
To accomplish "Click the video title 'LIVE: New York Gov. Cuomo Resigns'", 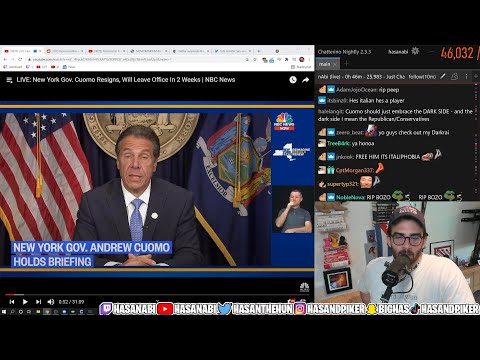I will tap(126, 80).
